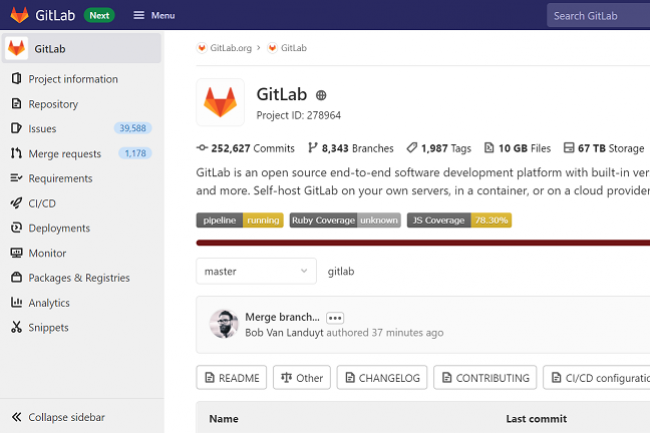Click the Merge requests sidebar icon
650x433 pixels.
16,153
